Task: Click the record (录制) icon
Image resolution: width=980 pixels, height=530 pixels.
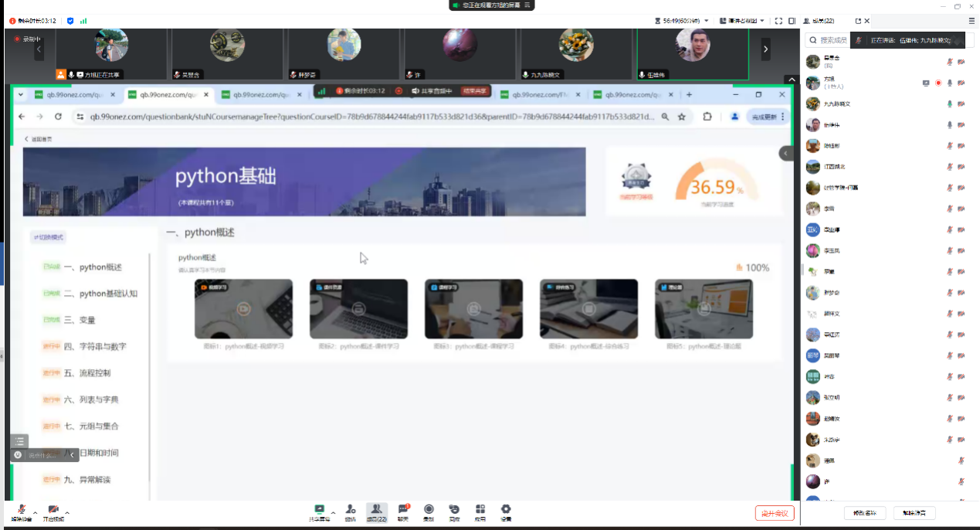Action: (429, 510)
